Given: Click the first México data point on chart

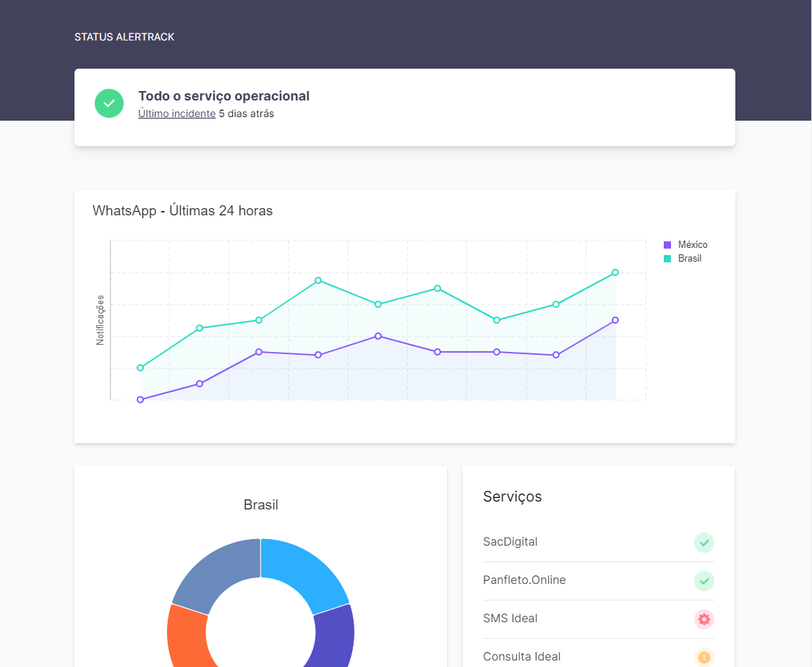Looking at the screenshot, I should pyautogui.click(x=140, y=400).
